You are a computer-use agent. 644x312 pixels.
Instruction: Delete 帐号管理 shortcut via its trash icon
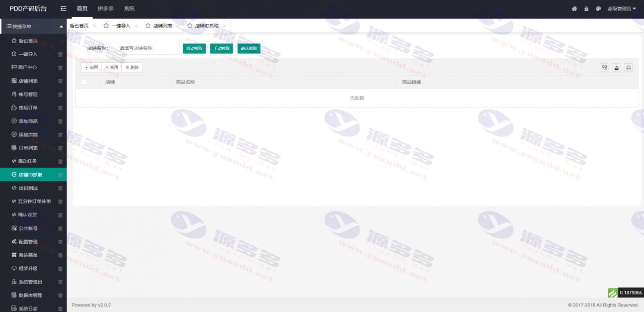[x=60, y=94]
